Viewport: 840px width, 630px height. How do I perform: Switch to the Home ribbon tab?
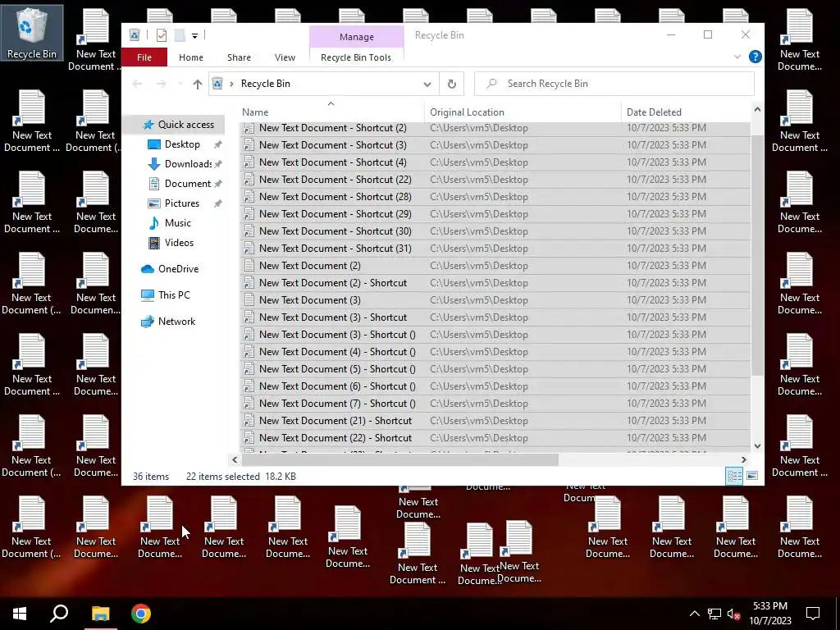[x=190, y=57]
